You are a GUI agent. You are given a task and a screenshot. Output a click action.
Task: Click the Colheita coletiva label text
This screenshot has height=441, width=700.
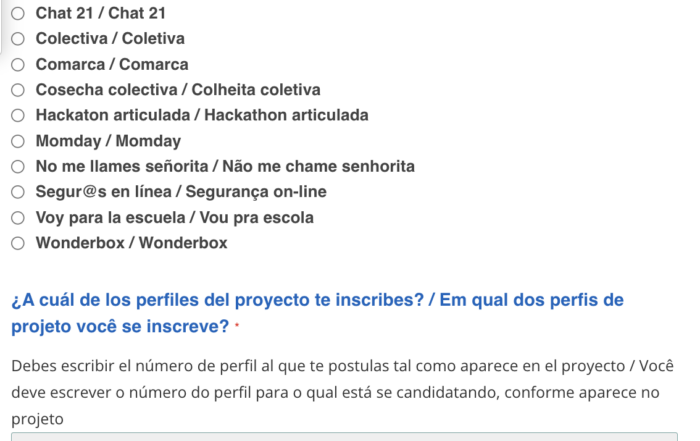(x=256, y=90)
